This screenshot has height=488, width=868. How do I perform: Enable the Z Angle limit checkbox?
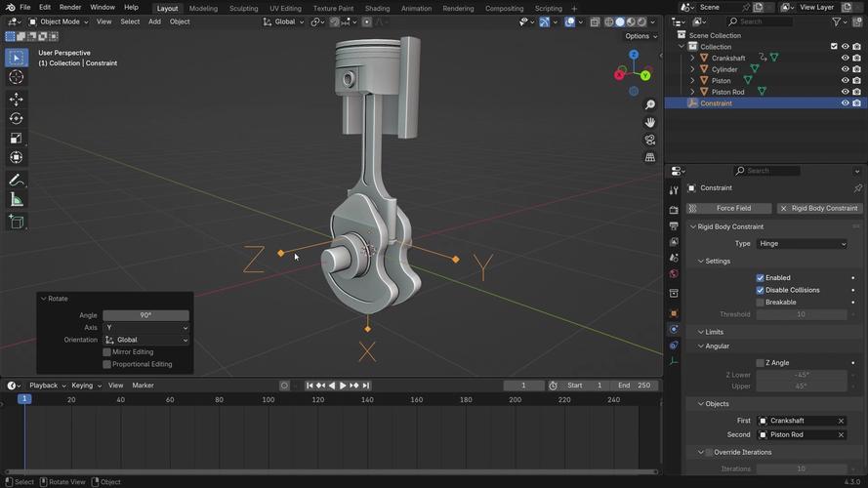click(x=760, y=363)
